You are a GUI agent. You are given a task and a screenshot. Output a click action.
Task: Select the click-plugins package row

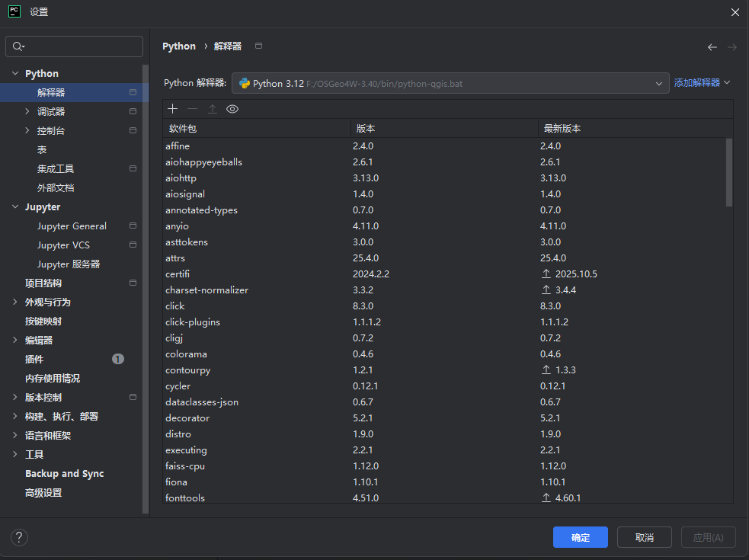[444, 322]
